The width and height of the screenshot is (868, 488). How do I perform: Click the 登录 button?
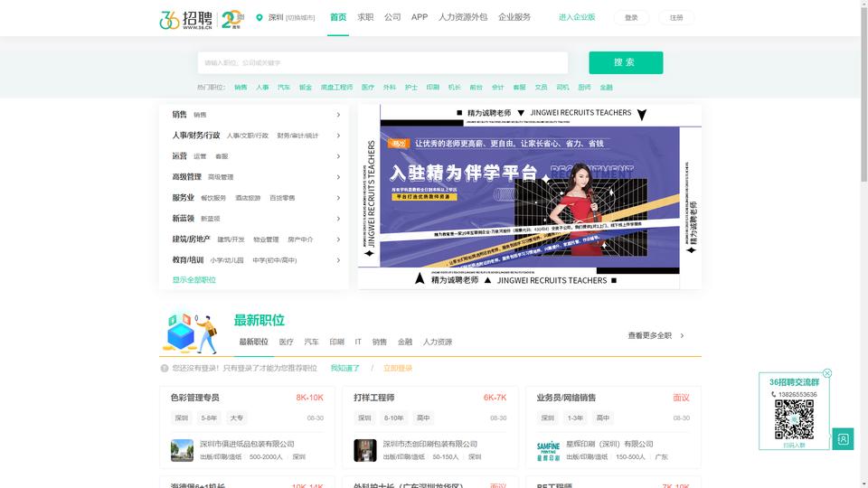(x=631, y=18)
